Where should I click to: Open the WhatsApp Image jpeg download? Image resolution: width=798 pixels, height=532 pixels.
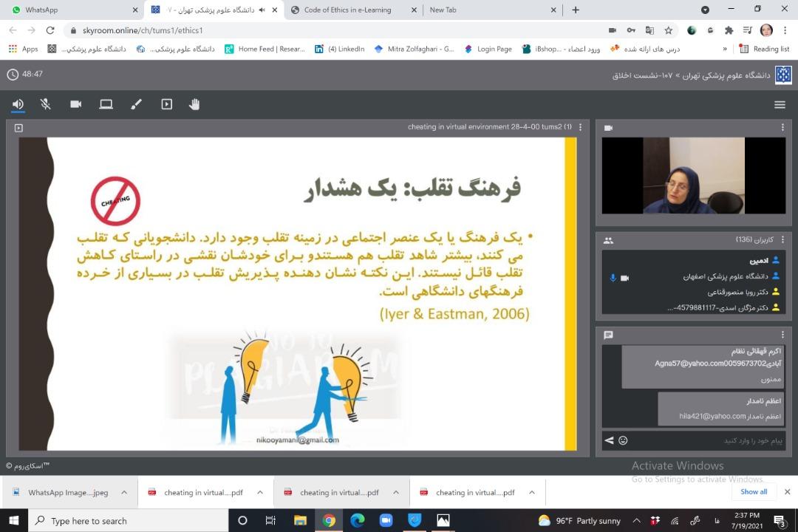67,492
